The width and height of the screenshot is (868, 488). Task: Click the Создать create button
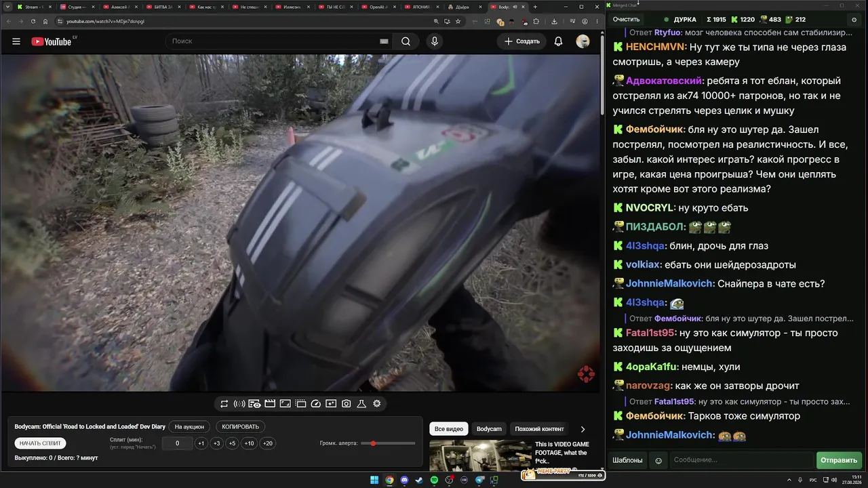(522, 41)
